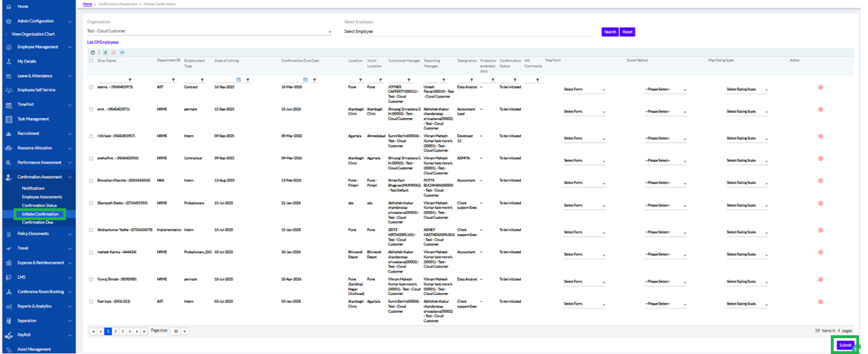Select all employees with the header checkbox

[x=91, y=60]
